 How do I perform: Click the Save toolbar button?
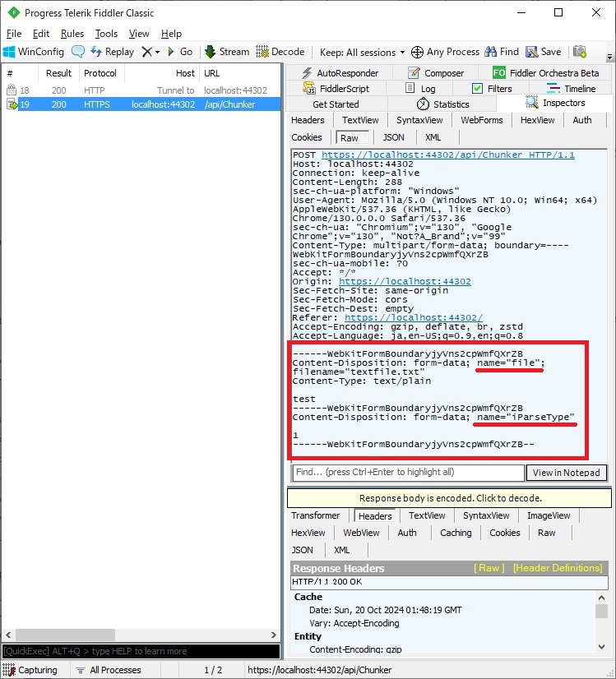(x=544, y=52)
